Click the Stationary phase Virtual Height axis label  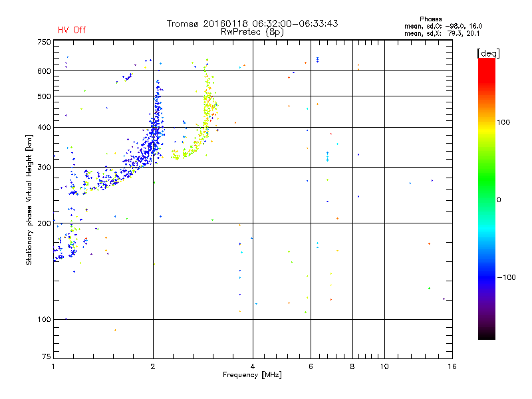tap(29, 200)
